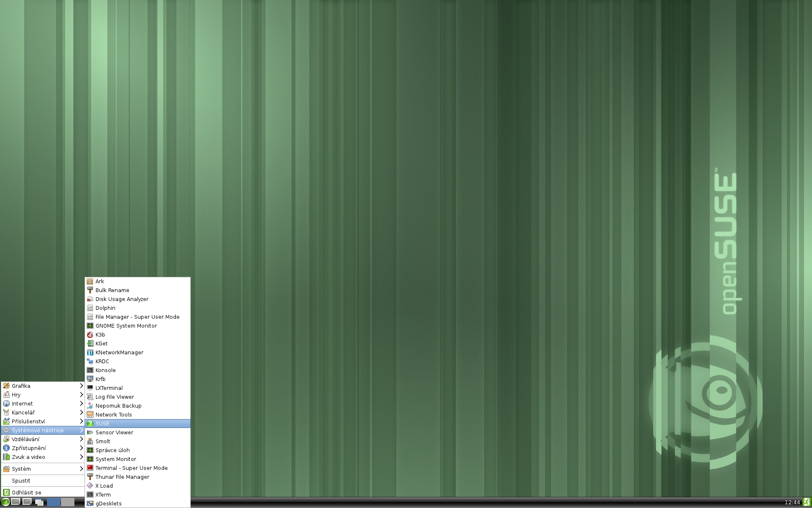812x508 pixels.
Task: Click the gDesklets icon
Action: click(x=90, y=503)
